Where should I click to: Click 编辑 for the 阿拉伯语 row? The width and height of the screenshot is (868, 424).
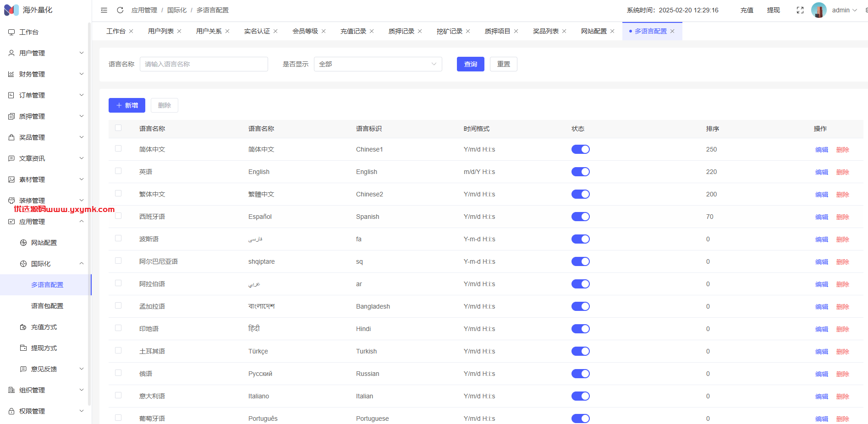tap(822, 284)
